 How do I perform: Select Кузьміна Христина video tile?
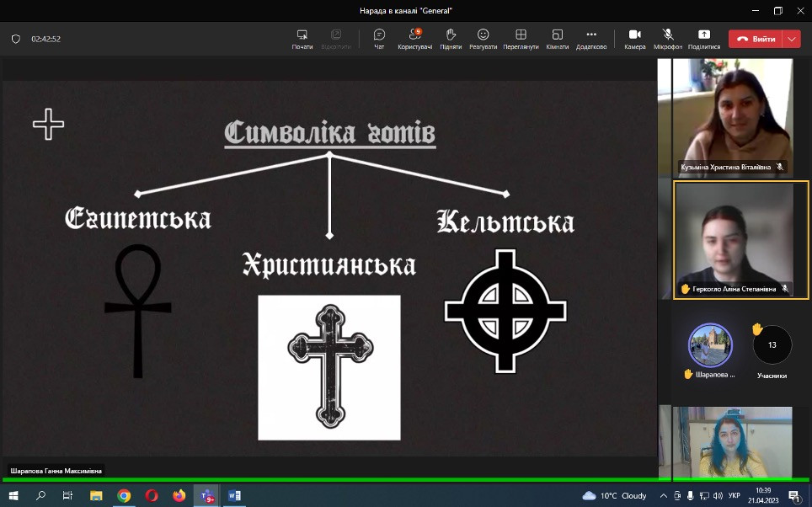click(733, 116)
